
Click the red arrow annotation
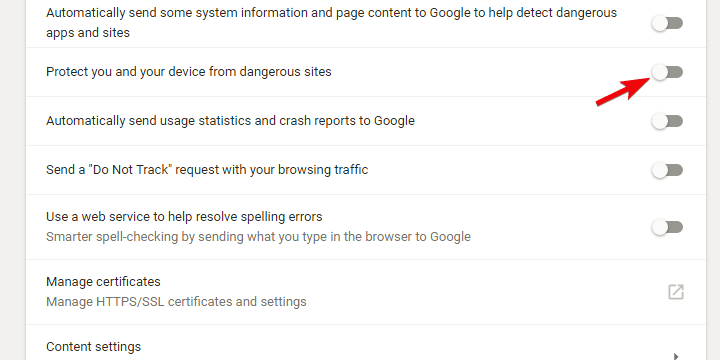point(623,91)
